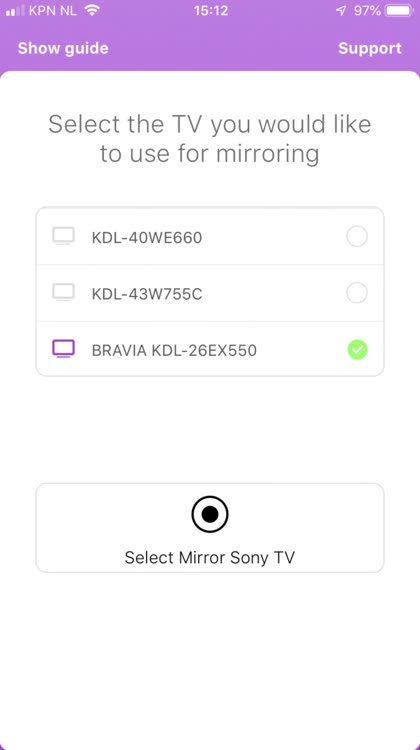The width and height of the screenshot is (420, 750).
Task: Tap the cellular signal bars icon
Action: coord(15,11)
